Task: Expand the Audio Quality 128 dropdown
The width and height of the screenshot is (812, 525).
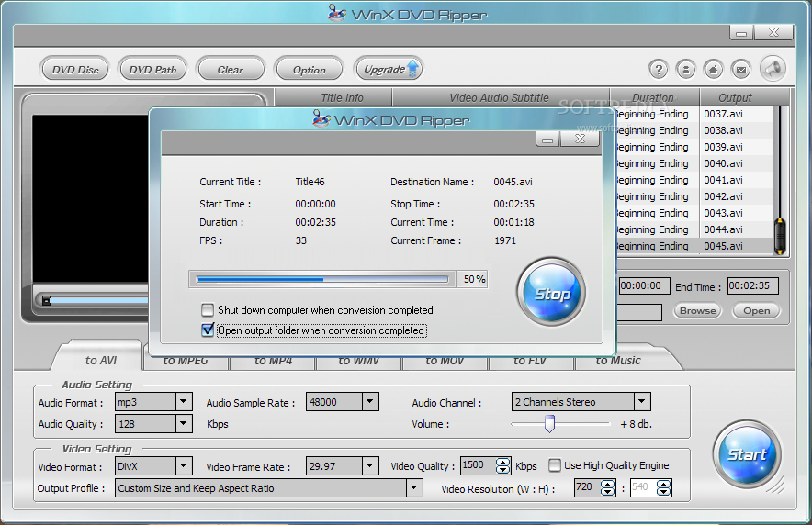Action: pos(183,423)
